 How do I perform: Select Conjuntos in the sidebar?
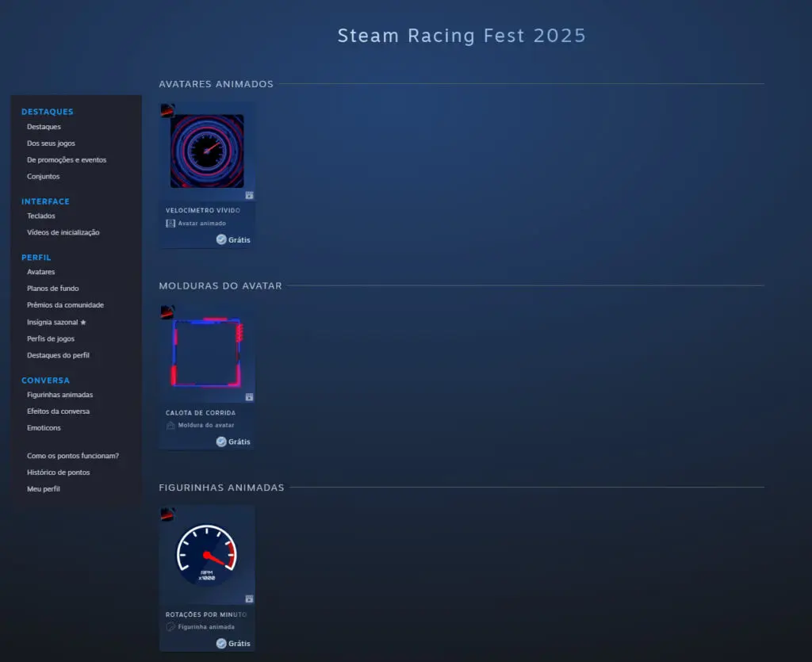(x=44, y=177)
